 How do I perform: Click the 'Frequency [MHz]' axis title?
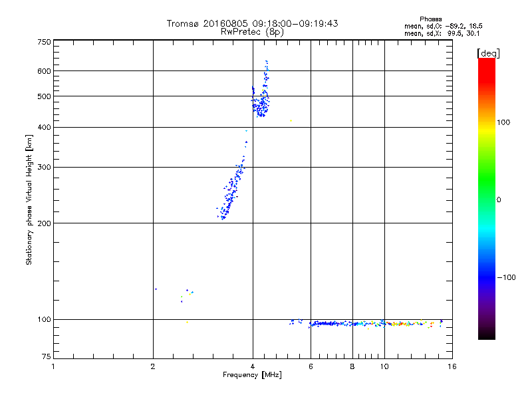click(252, 375)
